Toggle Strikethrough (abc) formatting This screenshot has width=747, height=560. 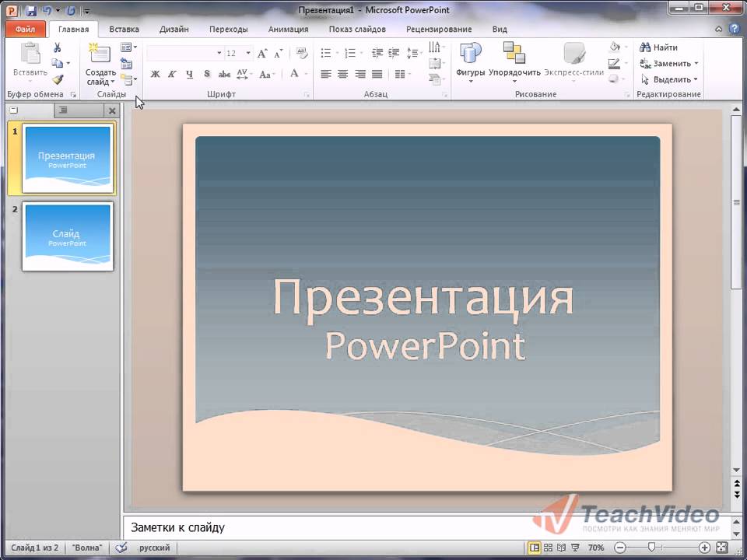(224, 75)
